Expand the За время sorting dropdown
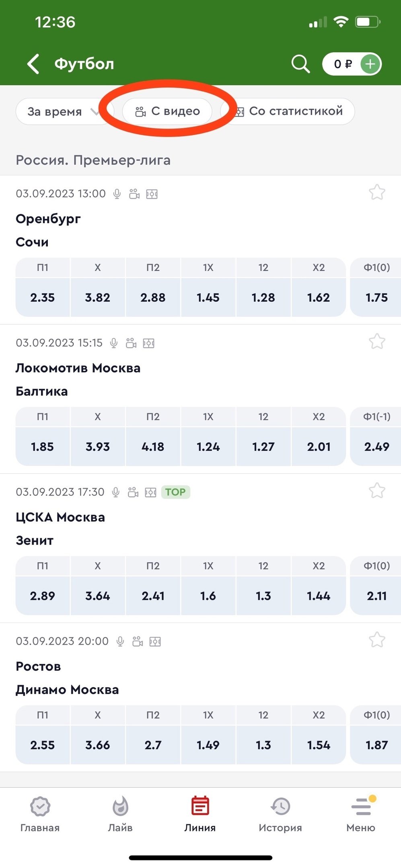401x868 pixels. coord(62,111)
